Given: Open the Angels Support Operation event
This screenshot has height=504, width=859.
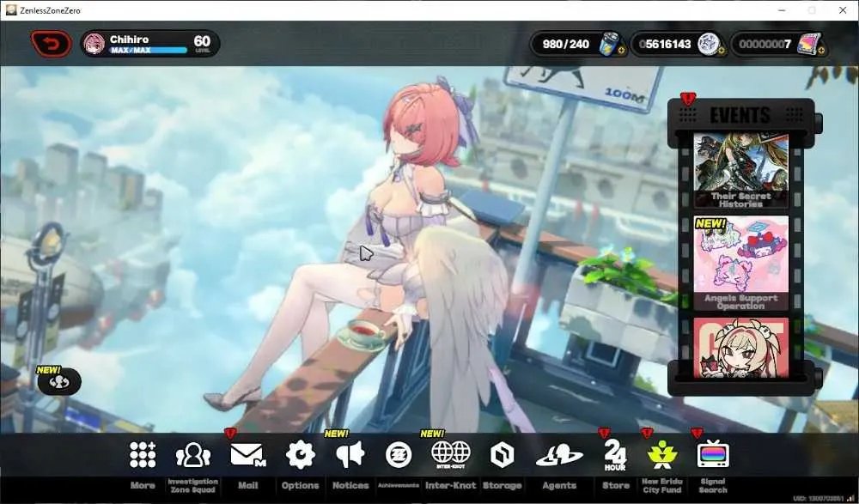Looking at the screenshot, I should coord(740,263).
